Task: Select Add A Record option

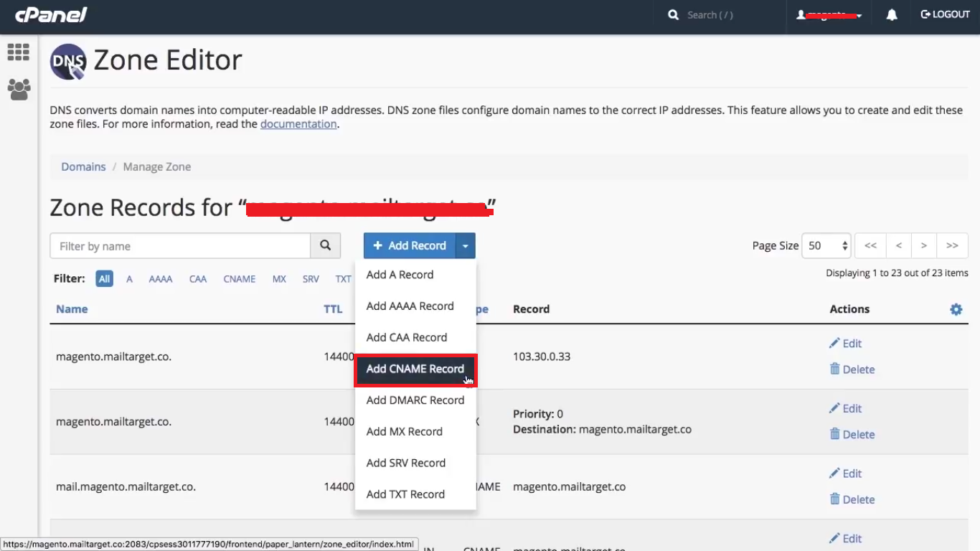Action: click(x=415, y=275)
